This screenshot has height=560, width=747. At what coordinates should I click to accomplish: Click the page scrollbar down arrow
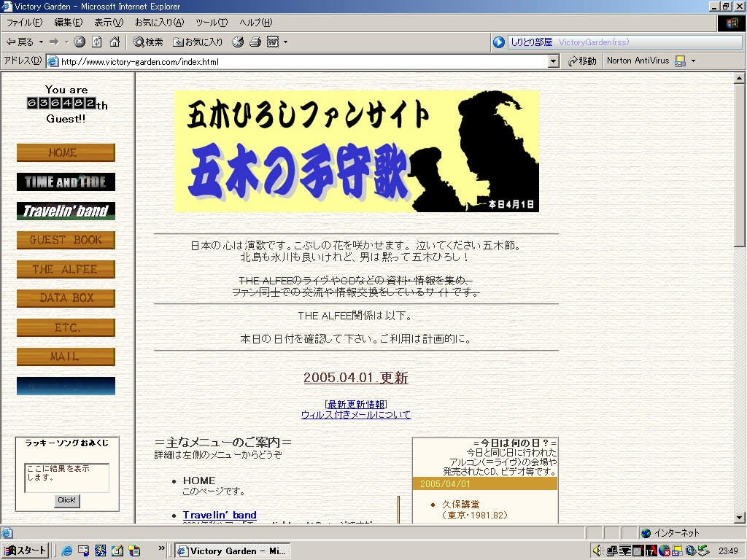pos(740,517)
